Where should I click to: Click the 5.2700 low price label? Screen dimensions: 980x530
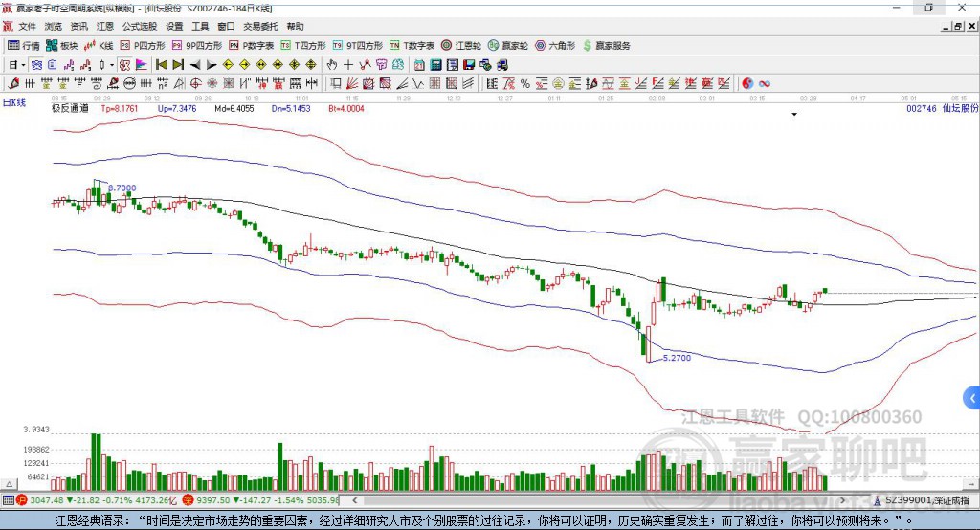tap(677, 358)
